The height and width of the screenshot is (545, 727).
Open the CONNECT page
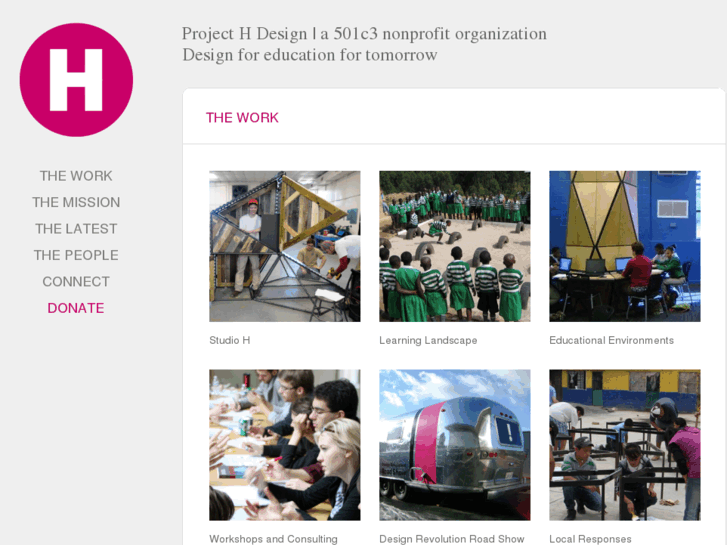(76, 282)
